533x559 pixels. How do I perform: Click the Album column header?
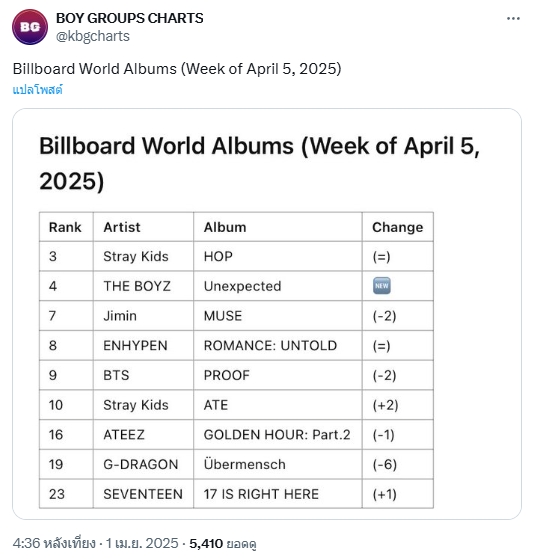click(x=278, y=227)
